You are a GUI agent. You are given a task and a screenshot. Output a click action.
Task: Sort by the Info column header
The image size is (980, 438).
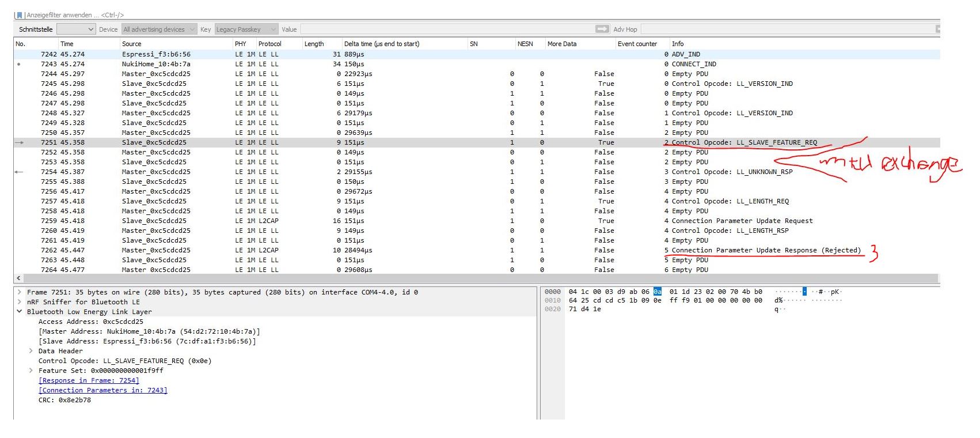click(x=804, y=44)
